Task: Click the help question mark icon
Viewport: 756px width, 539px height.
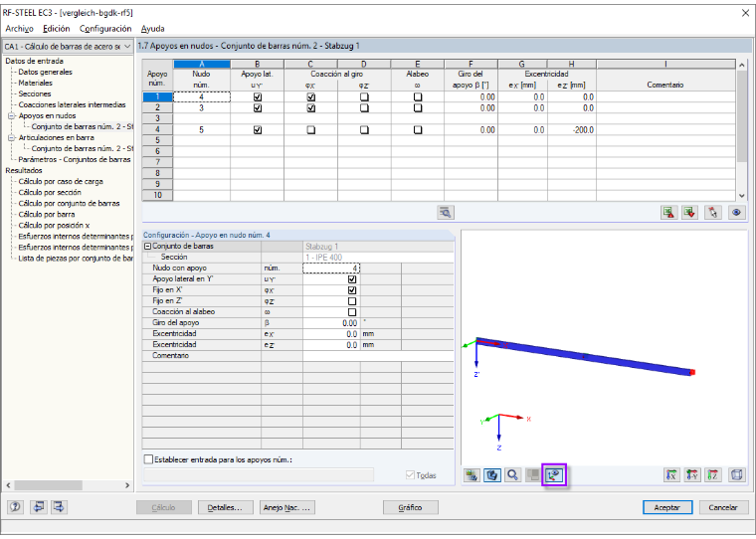Action: 16,507
